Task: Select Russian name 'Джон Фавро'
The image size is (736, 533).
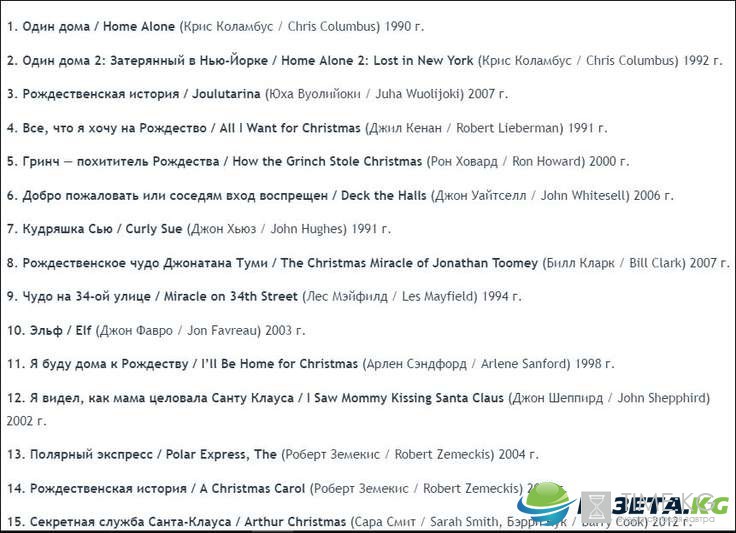Action: pos(137,330)
